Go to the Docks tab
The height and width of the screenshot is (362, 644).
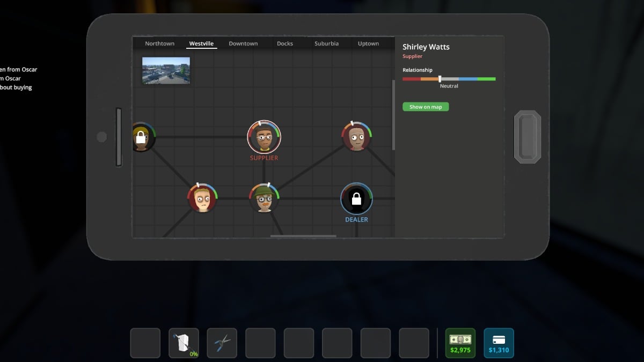285,43
